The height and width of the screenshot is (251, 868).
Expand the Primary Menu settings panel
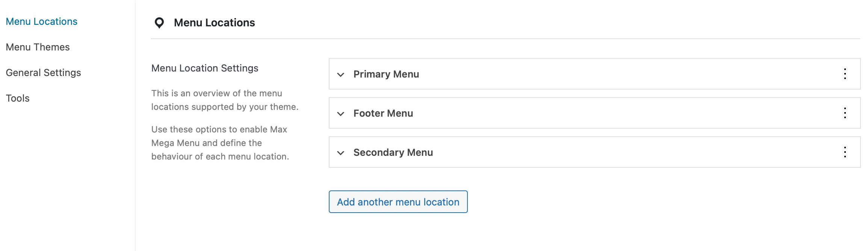click(x=386, y=74)
